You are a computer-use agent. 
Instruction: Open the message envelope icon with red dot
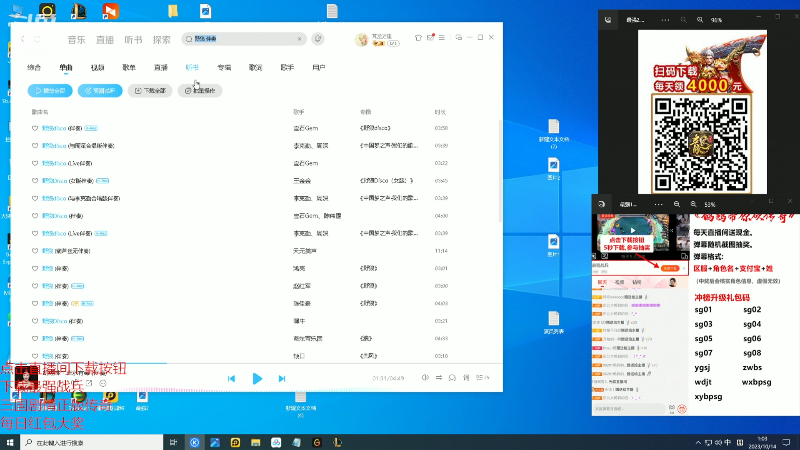pyautogui.click(x=430, y=37)
